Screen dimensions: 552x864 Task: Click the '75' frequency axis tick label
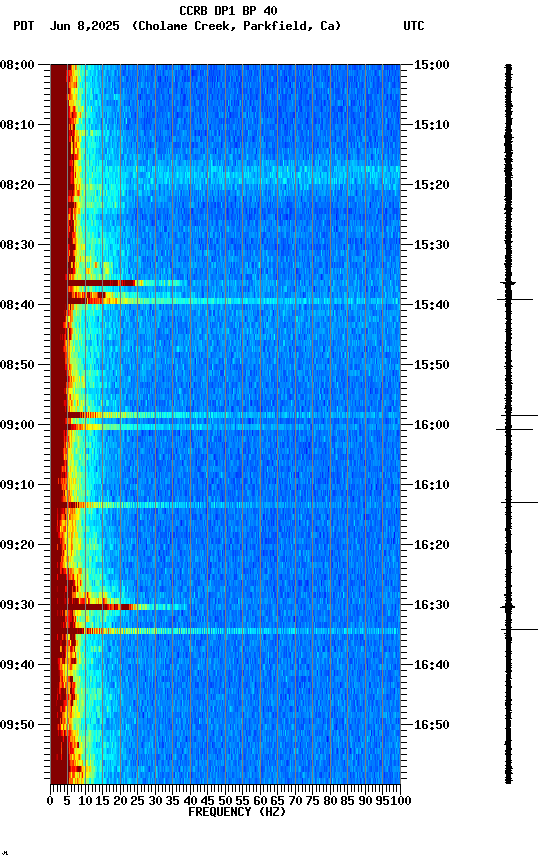[312, 801]
